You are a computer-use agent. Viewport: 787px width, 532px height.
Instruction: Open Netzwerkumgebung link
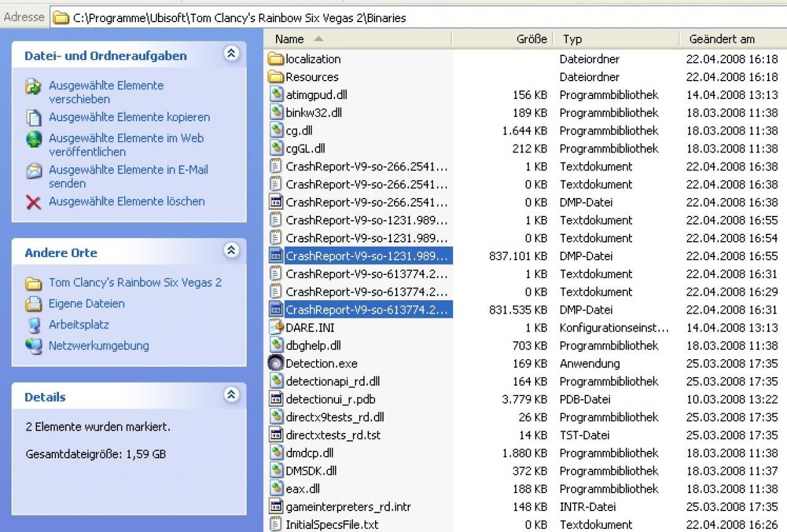(x=99, y=346)
